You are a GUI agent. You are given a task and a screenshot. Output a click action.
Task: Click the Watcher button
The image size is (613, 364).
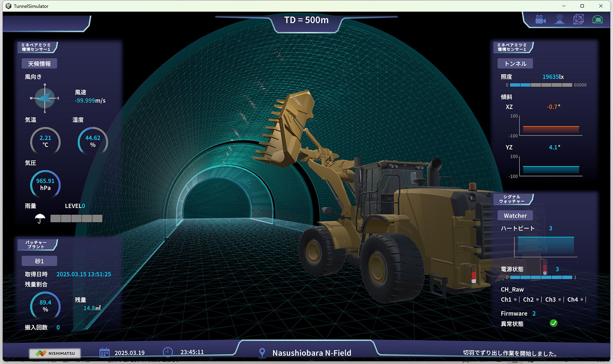(x=515, y=216)
